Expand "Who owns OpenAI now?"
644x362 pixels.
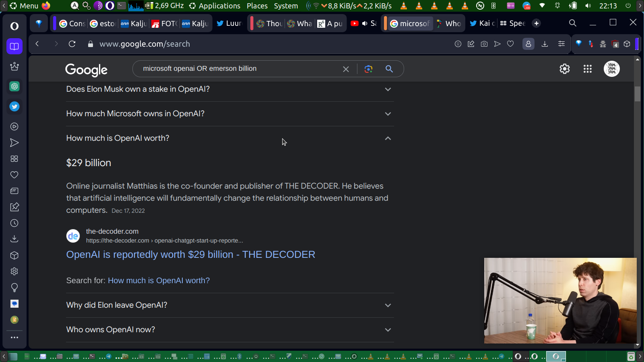point(230,330)
